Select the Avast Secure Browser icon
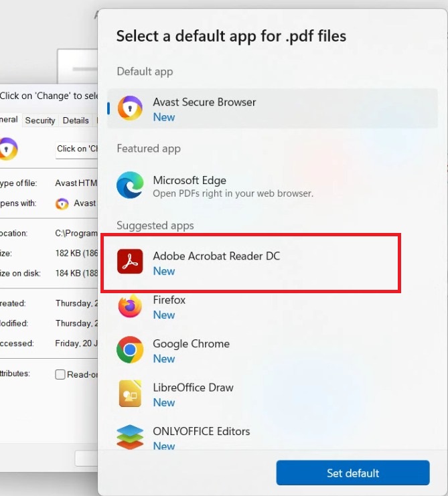Screen dimensions: 448x496 click(130, 108)
